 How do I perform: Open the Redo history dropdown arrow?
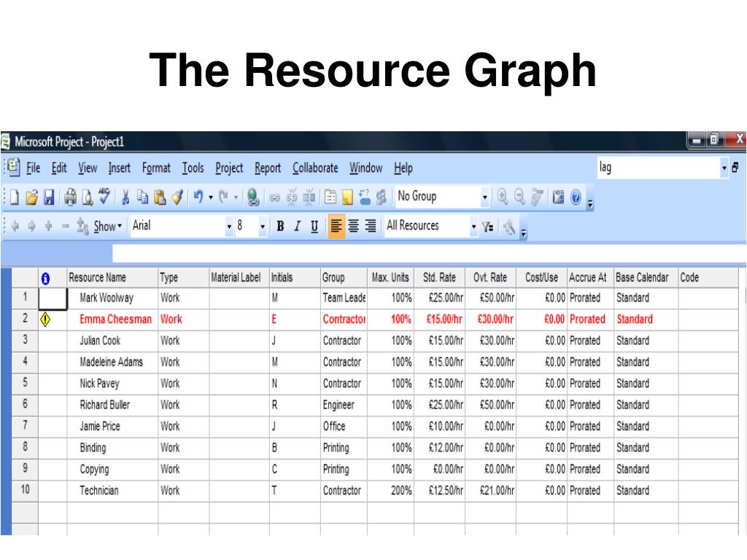click(x=236, y=197)
